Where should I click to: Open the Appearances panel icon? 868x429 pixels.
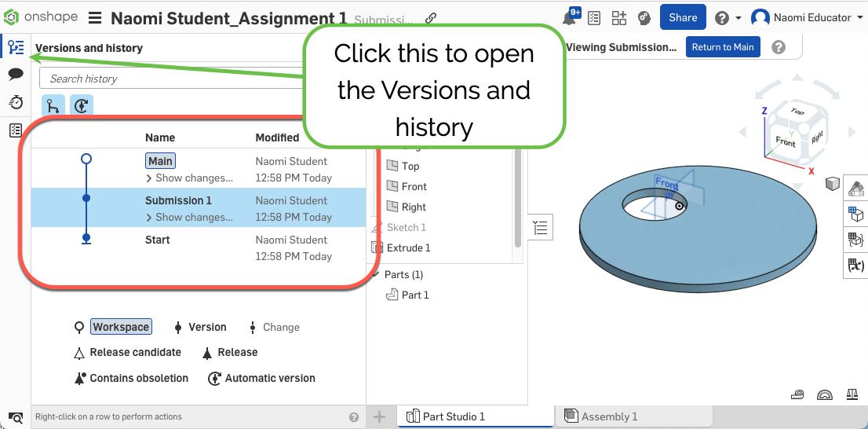(855, 188)
